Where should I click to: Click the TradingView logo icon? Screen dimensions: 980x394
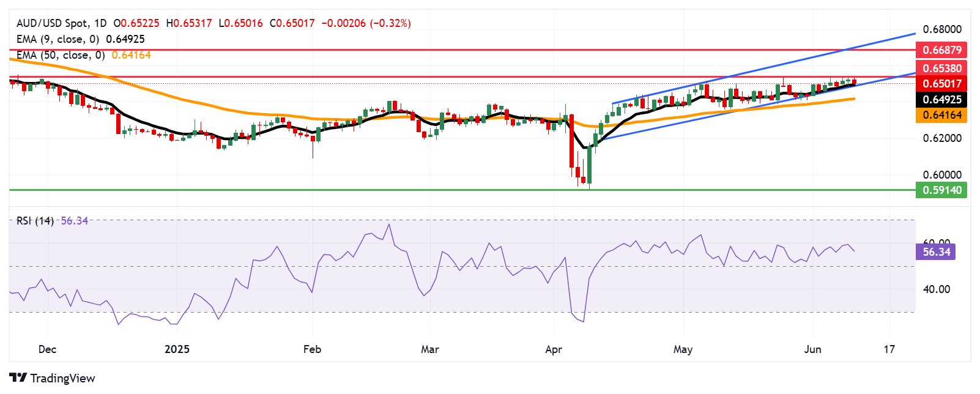click(x=18, y=378)
